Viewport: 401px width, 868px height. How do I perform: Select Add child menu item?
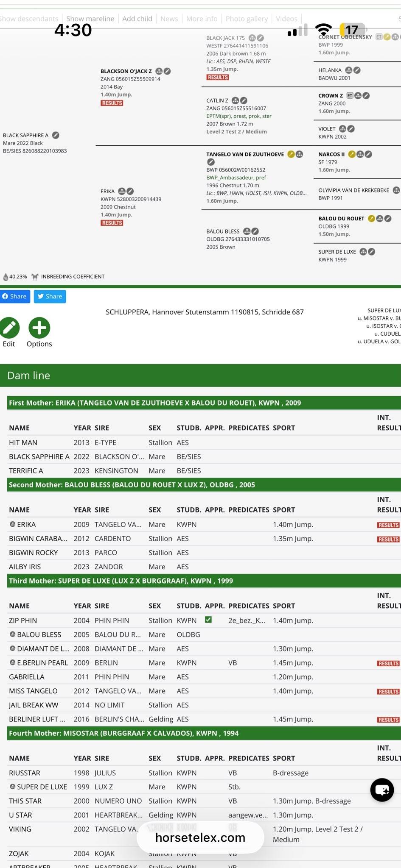[137, 19]
